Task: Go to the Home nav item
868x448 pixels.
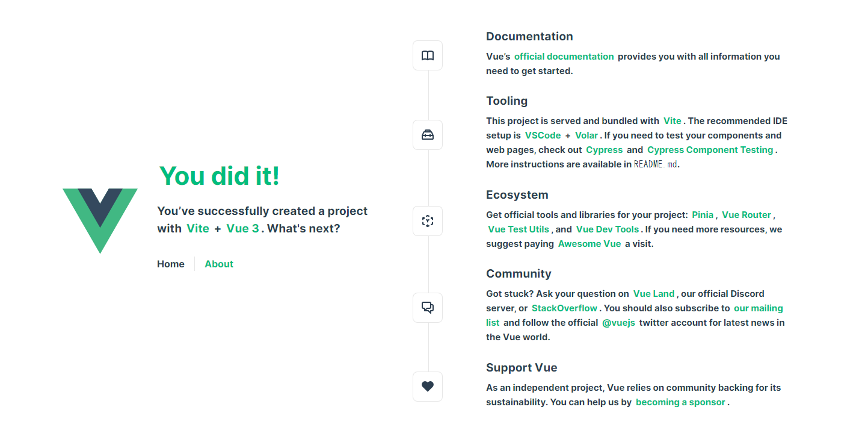Action: pos(171,264)
